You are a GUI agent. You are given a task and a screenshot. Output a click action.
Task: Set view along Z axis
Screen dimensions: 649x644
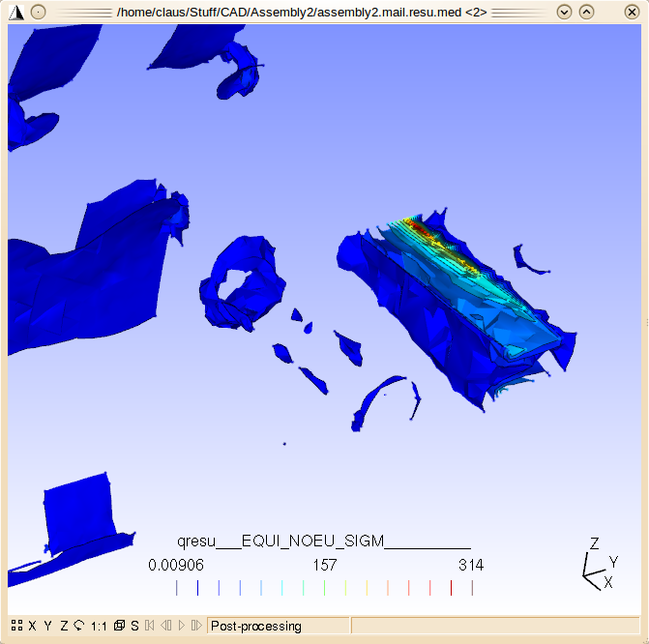[64, 626]
